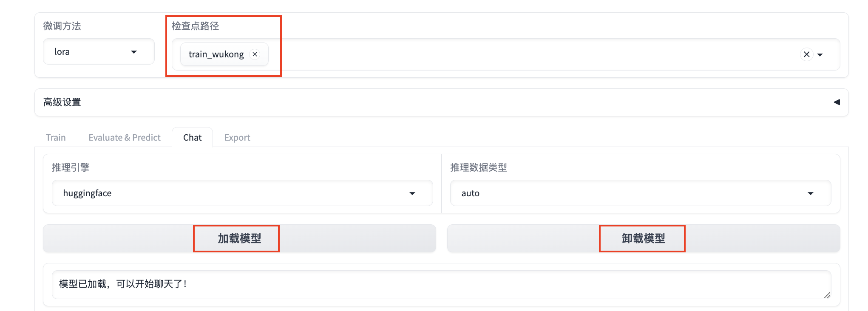Click the auto dropdown caret arrow

click(810, 193)
